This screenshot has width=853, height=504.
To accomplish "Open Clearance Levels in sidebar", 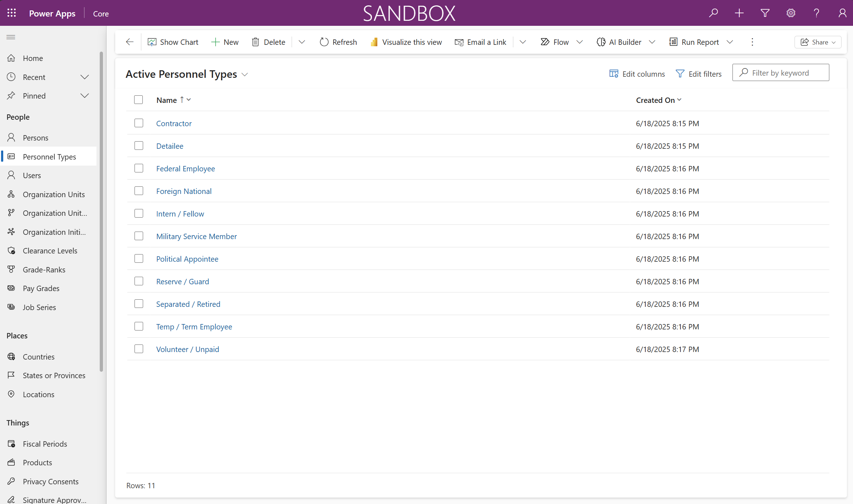I will (48, 251).
